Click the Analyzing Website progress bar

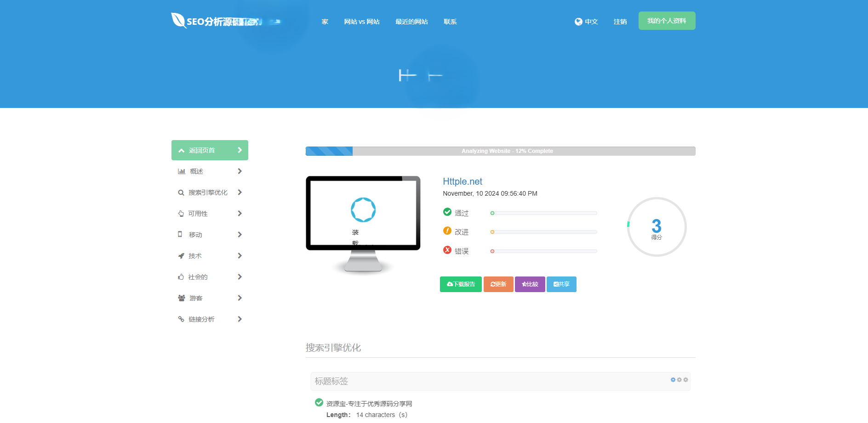[500, 151]
